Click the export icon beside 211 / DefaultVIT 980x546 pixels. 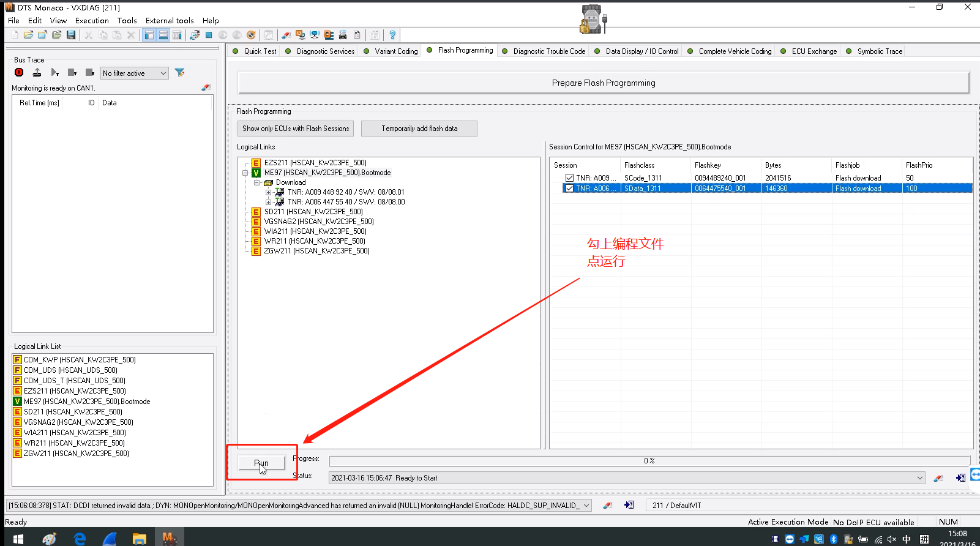tap(629, 505)
